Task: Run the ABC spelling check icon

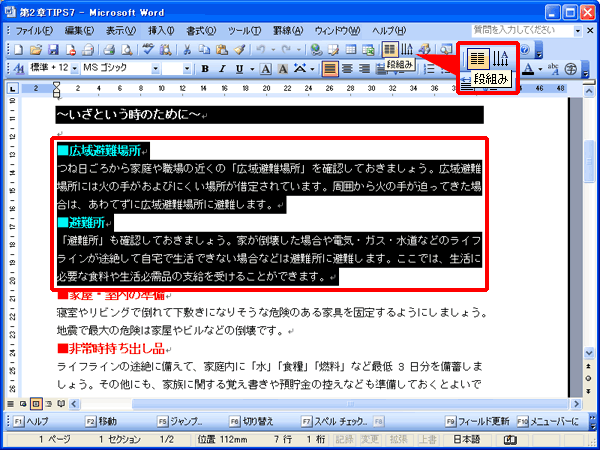Action: 147,50
